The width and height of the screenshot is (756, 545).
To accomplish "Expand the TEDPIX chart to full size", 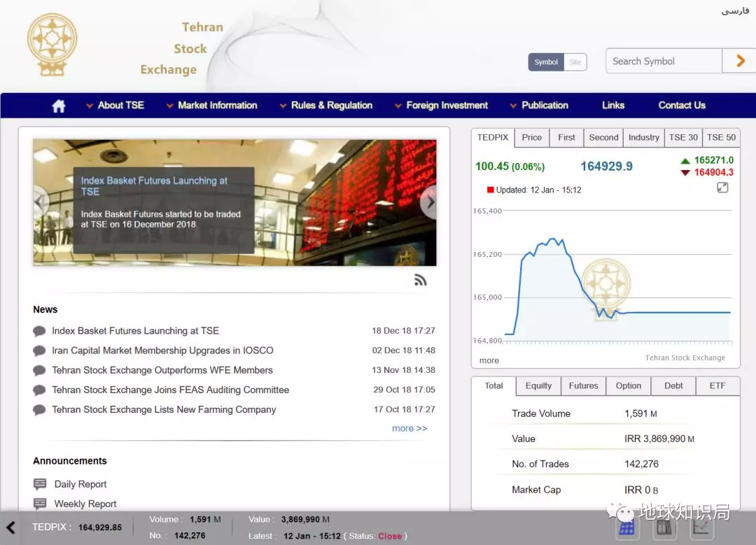I will [722, 187].
